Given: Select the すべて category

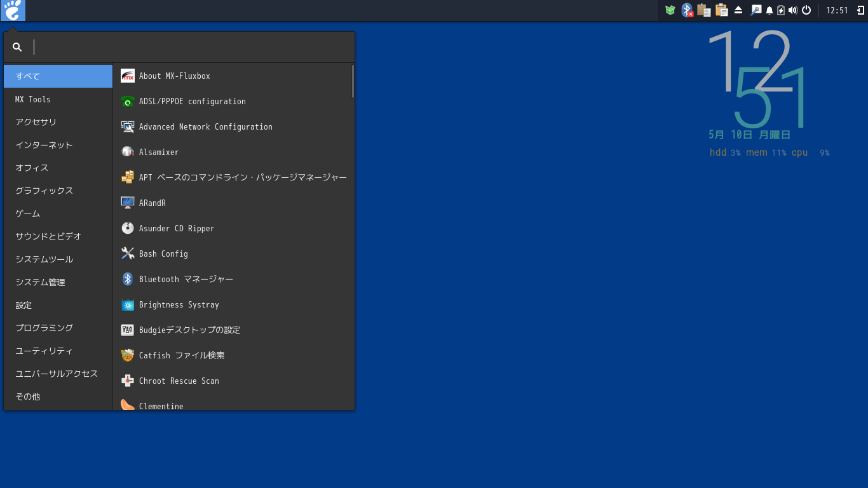Looking at the screenshot, I should 58,76.
